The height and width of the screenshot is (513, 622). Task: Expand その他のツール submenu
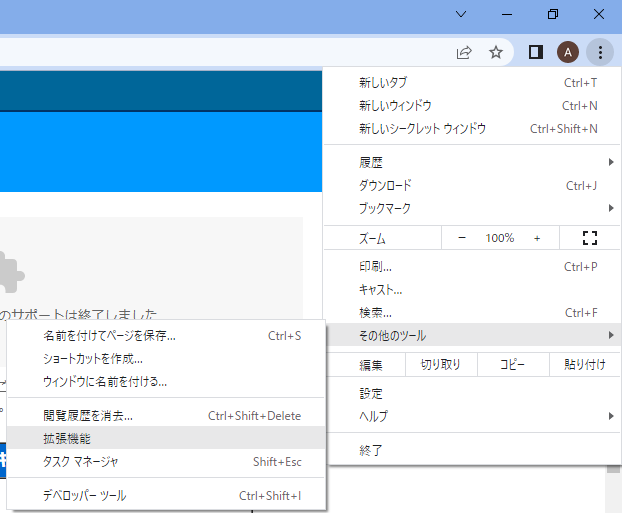pos(472,336)
